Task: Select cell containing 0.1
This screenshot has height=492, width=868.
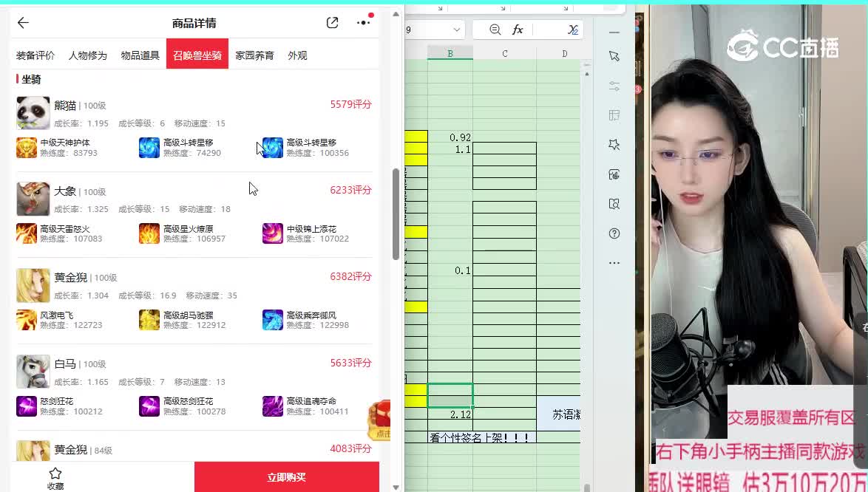Action: pyautogui.click(x=450, y=270)
